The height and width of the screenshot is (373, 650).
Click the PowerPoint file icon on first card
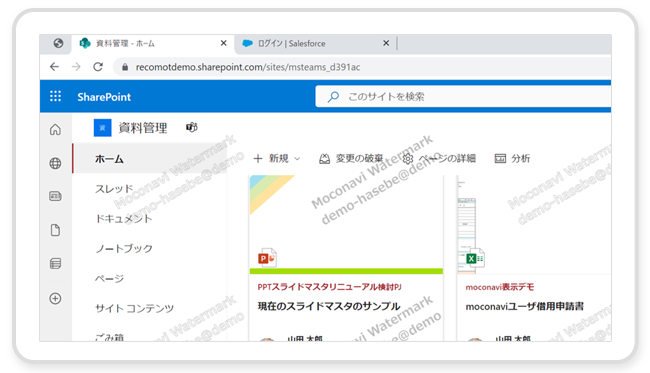tap(267, 258)
